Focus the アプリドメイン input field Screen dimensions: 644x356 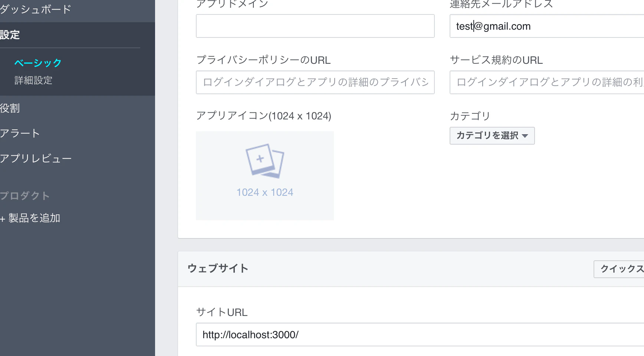point(315,26)
